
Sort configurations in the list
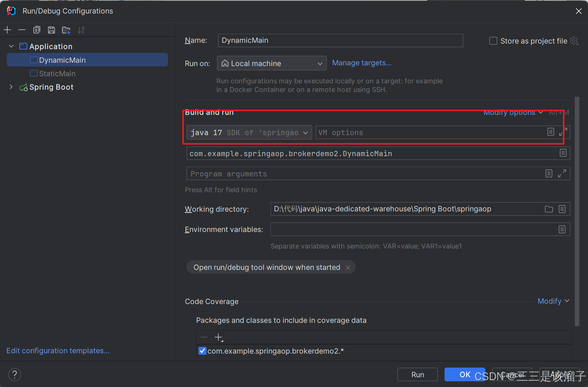click(81, 30)
